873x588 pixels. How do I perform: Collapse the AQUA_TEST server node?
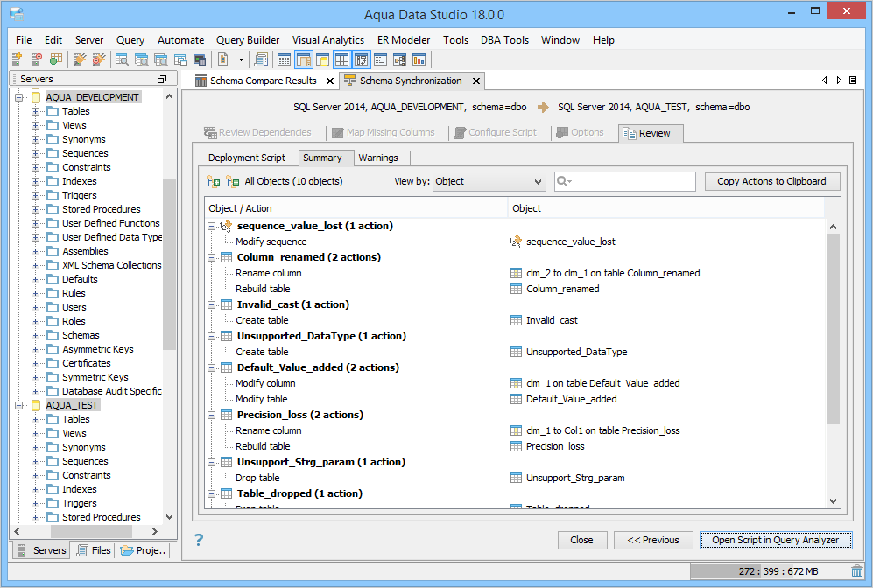pyautogui.click(x=19, y=405)
